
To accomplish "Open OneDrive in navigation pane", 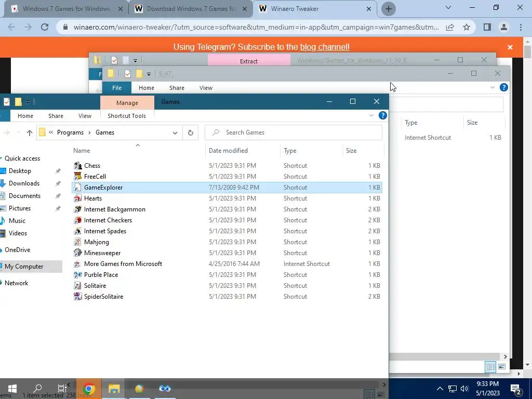I will pyautogui.click(x=17, y=250).
